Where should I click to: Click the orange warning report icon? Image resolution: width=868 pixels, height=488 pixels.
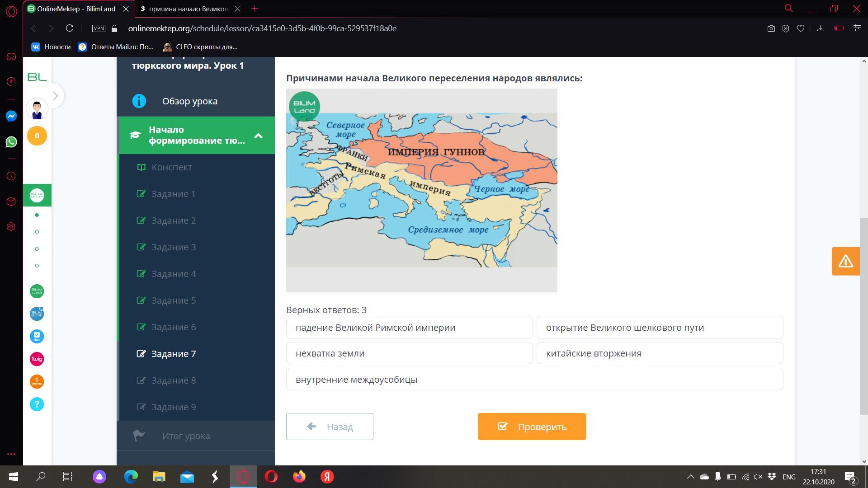tap(845, 261)
